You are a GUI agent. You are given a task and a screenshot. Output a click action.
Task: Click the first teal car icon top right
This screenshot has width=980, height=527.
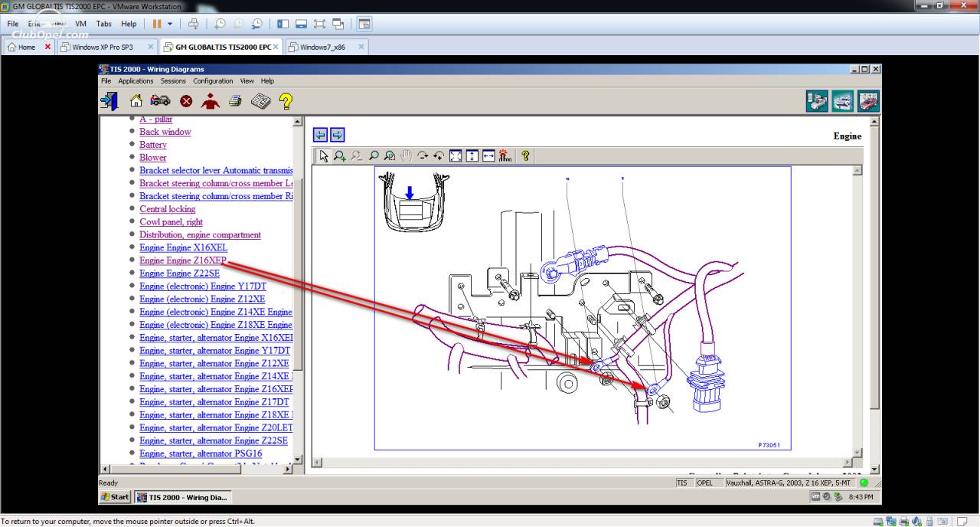817,101
